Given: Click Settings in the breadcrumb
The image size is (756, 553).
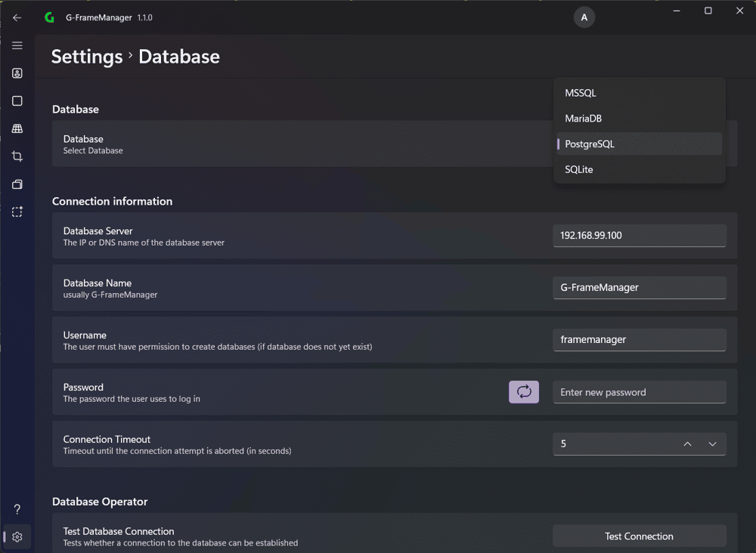Looking at the screenshot, I should point(87,57).
